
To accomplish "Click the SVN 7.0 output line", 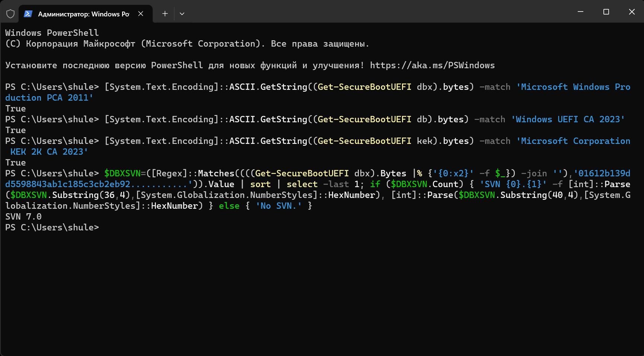I will (23, 217).
